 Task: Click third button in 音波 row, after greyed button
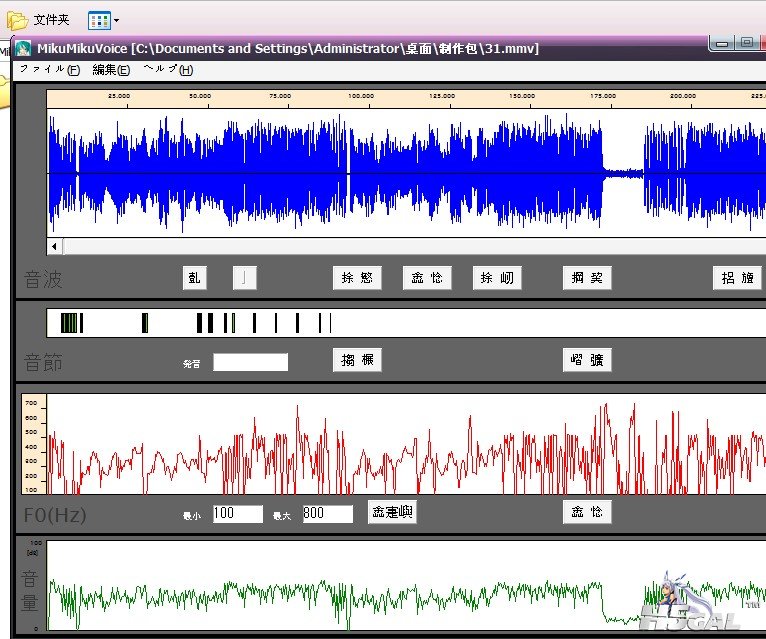(x=357, y=278)
